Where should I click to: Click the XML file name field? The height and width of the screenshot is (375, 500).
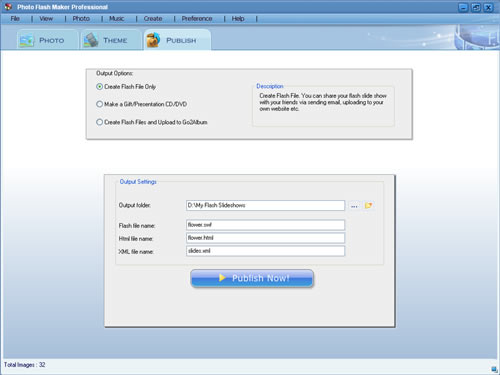[265, 251]
